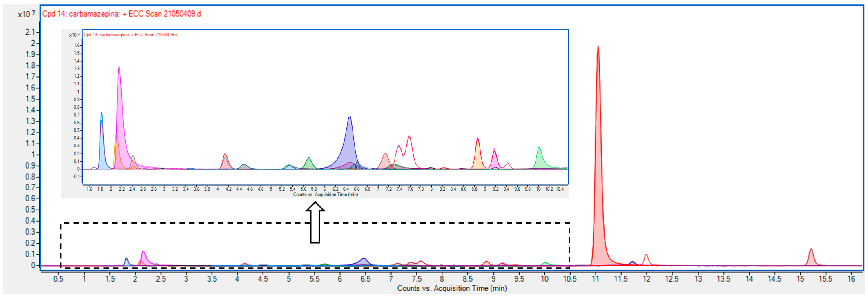The height and width of the screenshot is (298, 868).
Task: Select the red peak at 4.15 min in inset
Action: pos(225,162)
